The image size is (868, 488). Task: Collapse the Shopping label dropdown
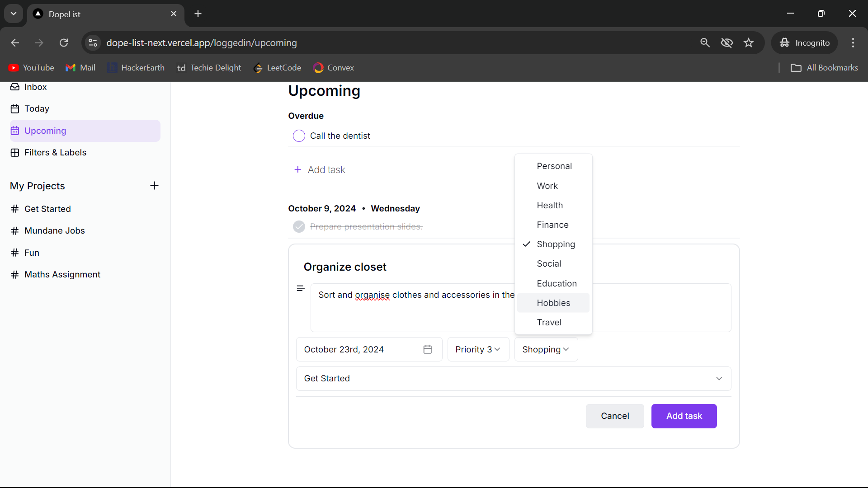546,349
